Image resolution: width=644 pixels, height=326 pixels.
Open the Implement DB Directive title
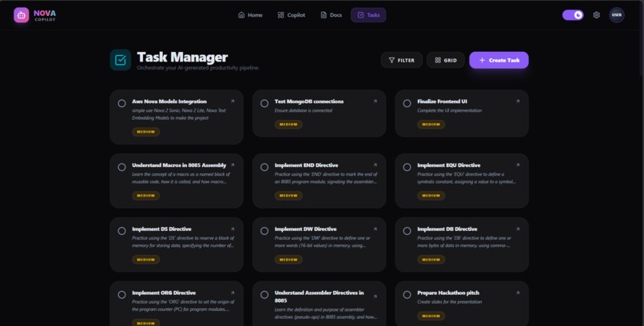click(x=447, y=229)
